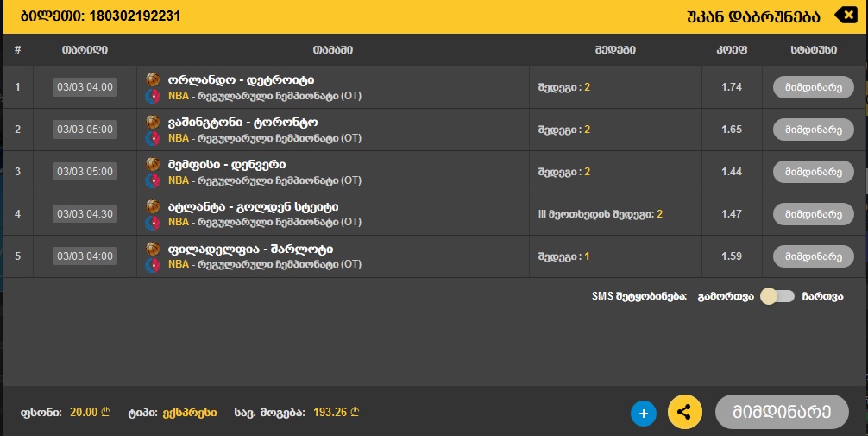868x436 pixels.
Task: Click შედეგი: 2 result for ორლანდო row
Action: pos(563,87)
